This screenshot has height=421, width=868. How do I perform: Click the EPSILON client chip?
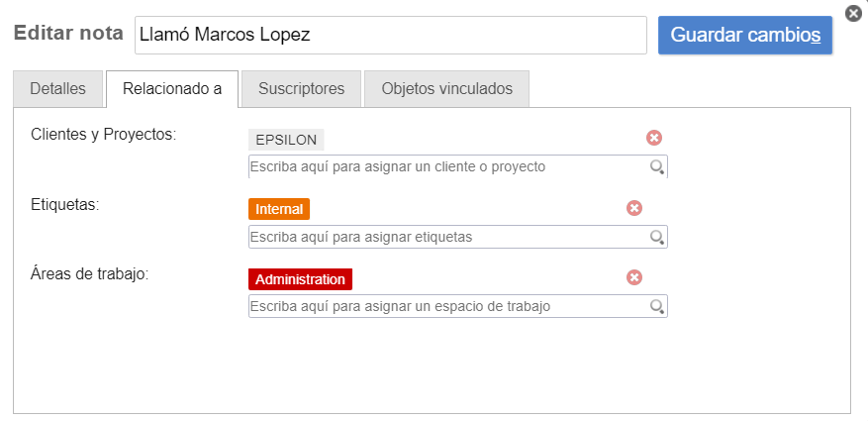tap(287, 140)
